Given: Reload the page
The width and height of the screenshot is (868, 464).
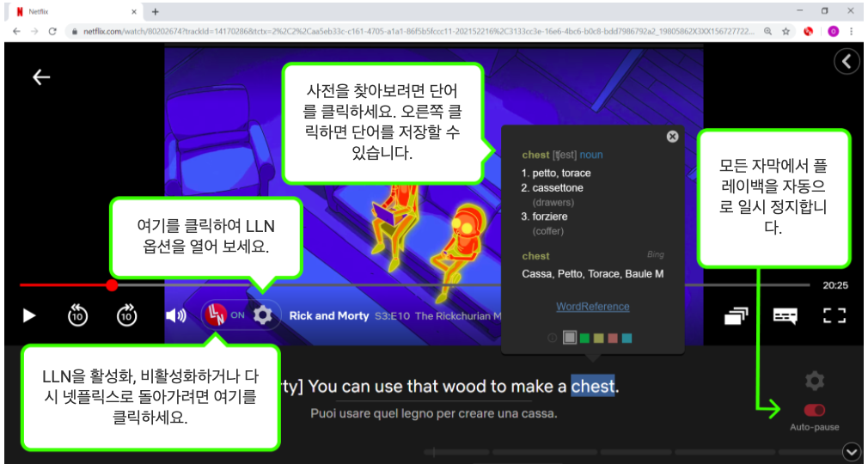Looking at the screenshot, I should (x=52, y=32).
